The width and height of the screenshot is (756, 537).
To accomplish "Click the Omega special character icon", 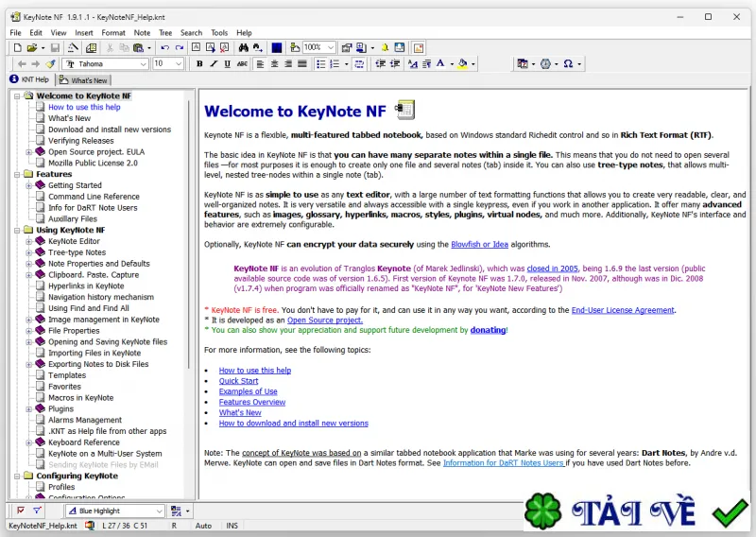I will pos(569,63).
